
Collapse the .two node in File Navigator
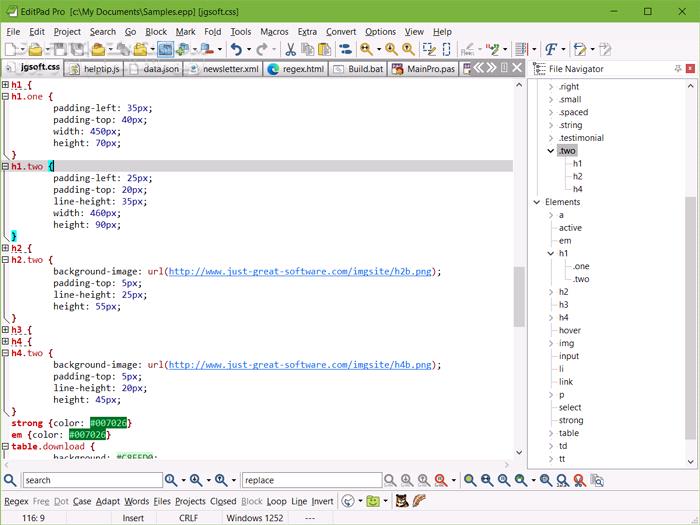click(550, 151)
